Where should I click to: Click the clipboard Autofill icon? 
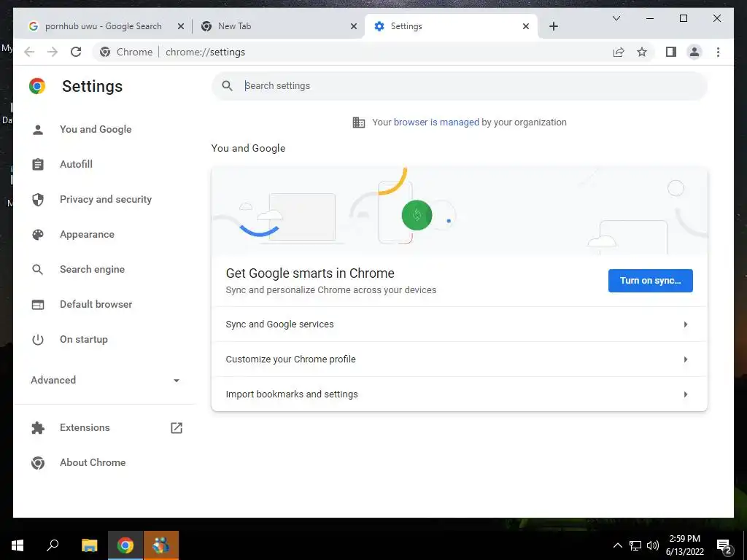[x=38, y=164]
